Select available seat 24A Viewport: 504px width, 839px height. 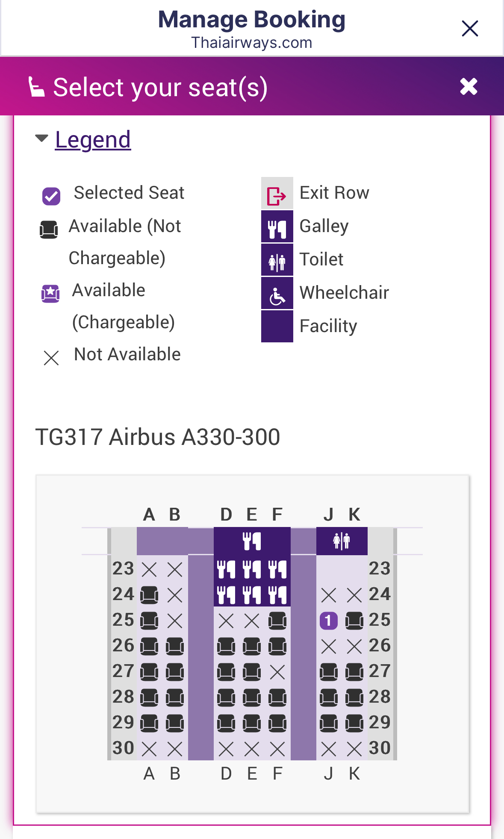pyautogui.click(x=149, y=595)
